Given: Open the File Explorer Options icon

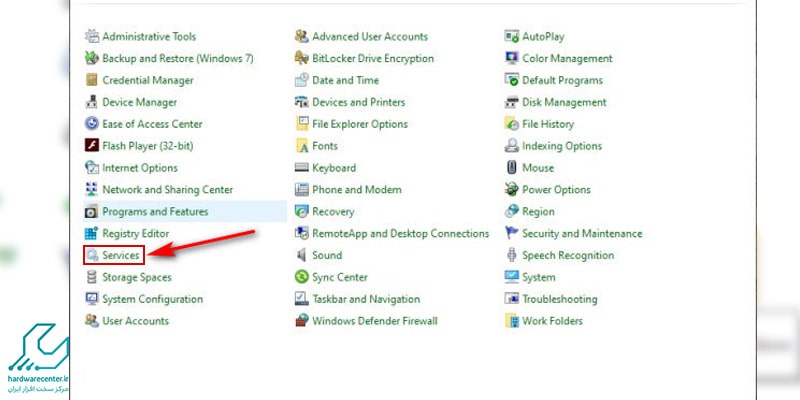Looking at the screenshot, I should pos(302,124).
